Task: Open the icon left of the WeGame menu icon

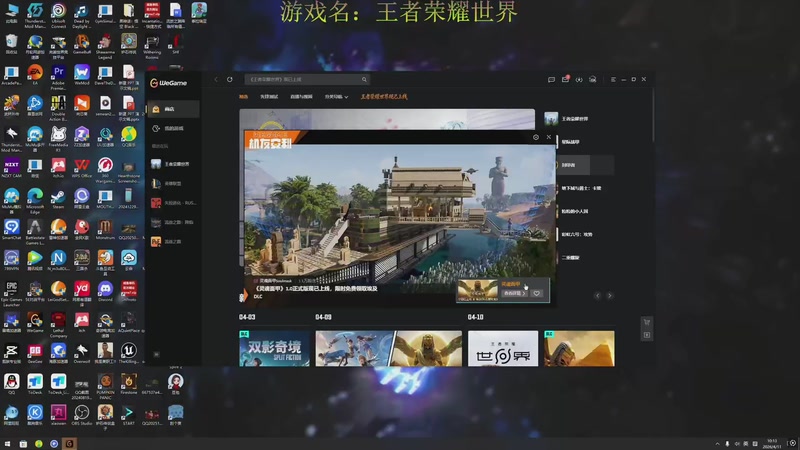Action: click(592, 80)
